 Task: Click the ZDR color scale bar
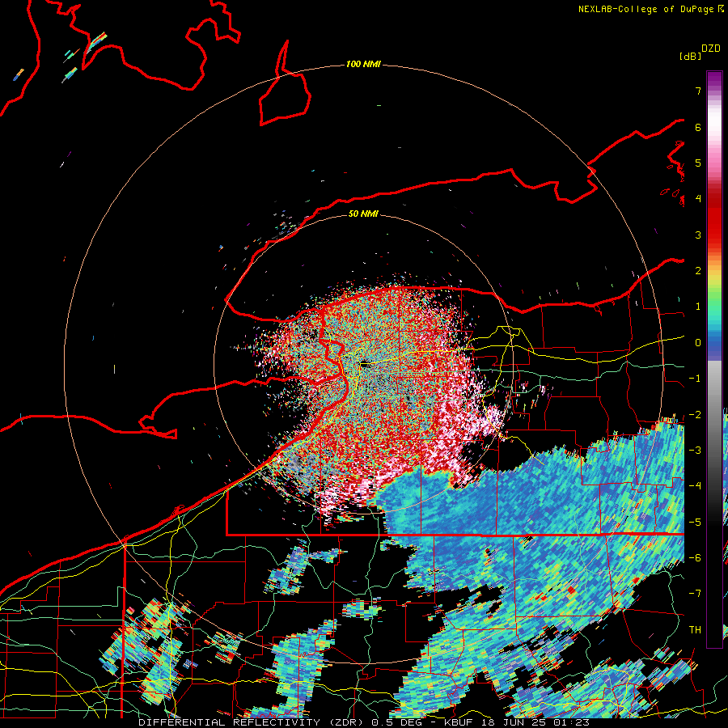pyautogui.click(x=714, y=359)
